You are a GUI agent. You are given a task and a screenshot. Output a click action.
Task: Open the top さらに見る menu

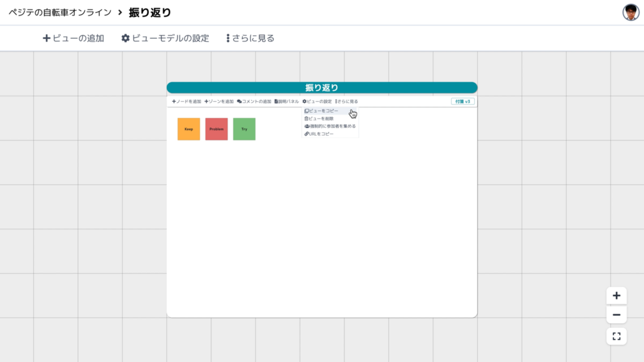point(250,38)
